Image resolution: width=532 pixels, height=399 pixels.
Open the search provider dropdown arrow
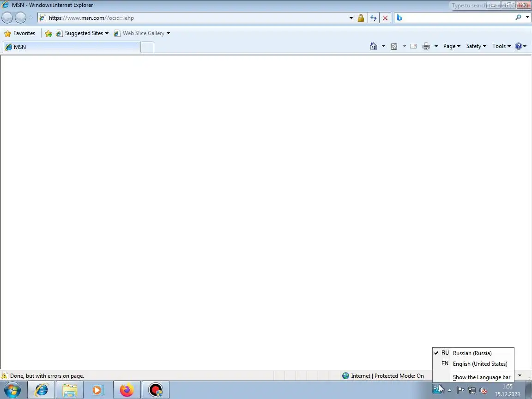pos(527,17)
